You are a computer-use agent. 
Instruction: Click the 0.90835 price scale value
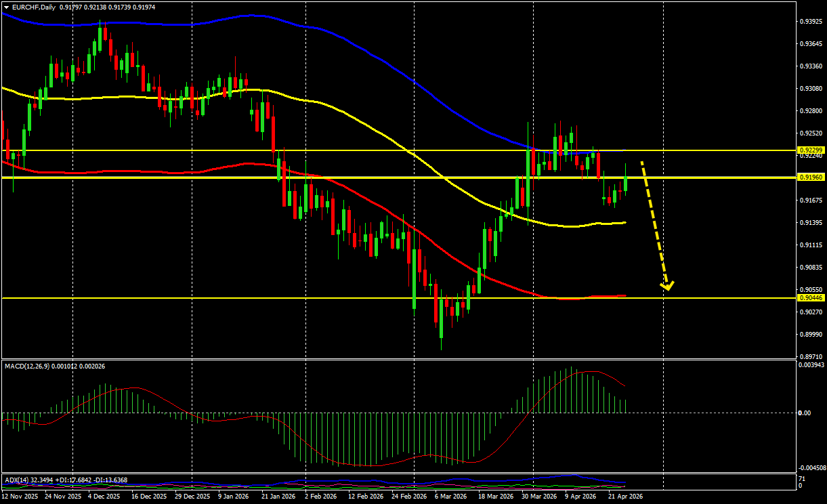pos(810,268)
